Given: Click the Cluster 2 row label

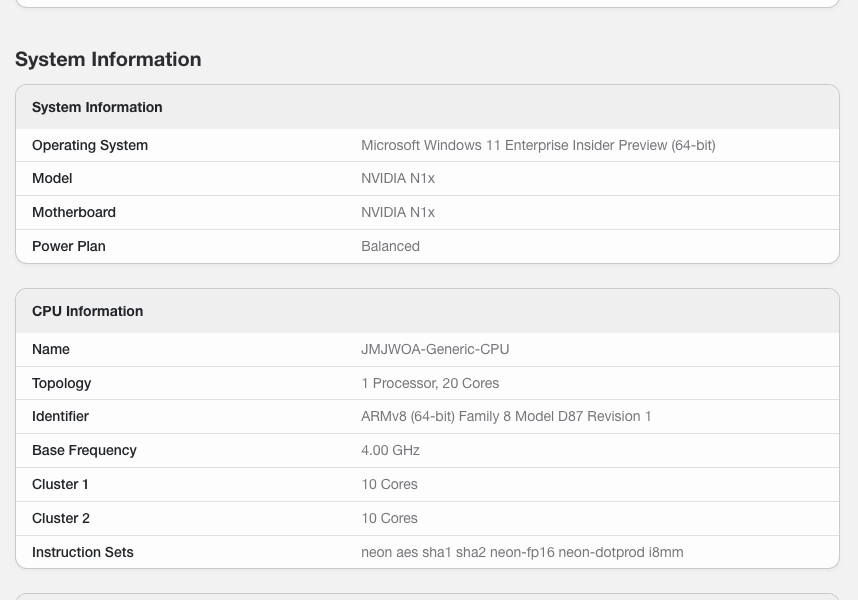Looking at the screenshot, I should coord(61,518).
